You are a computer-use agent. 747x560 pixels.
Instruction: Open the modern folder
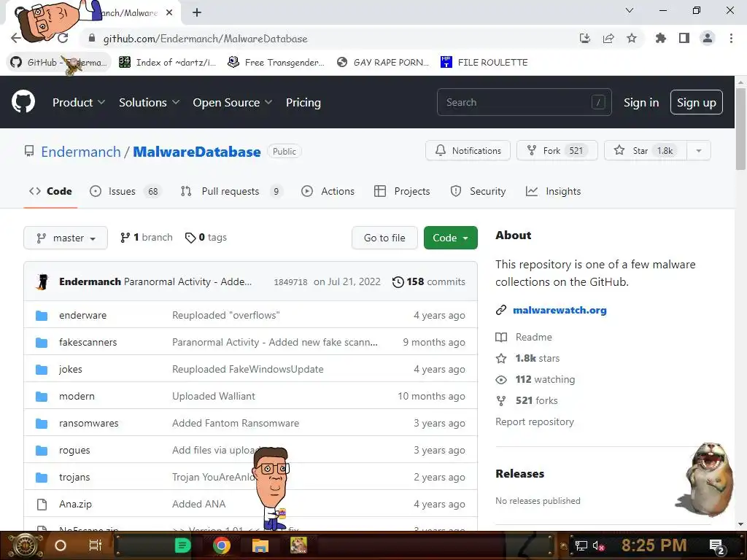(x=77, y=396)
